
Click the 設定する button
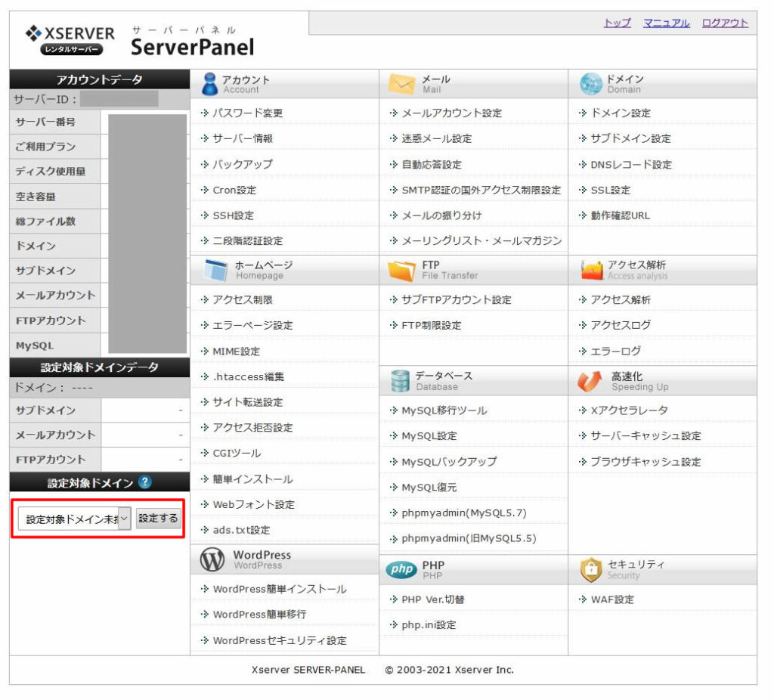tap(159, 519)
